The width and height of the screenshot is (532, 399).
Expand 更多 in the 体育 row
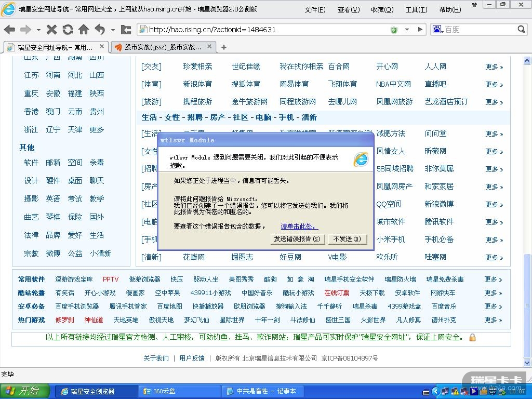click(494, 85)
